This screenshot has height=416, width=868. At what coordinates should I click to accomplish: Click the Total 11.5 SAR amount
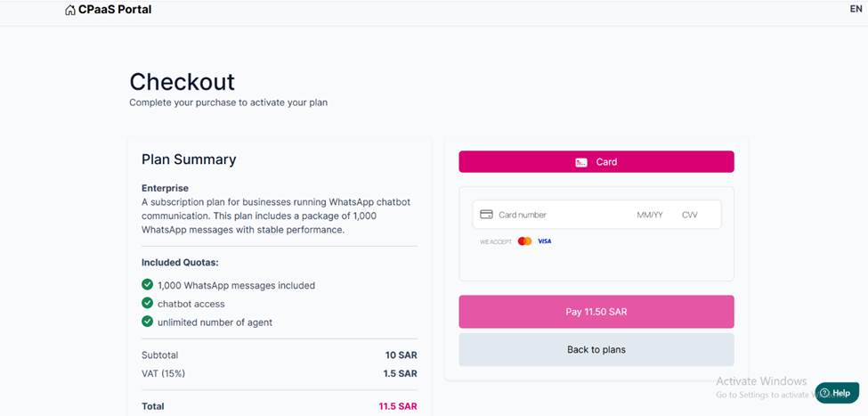pyautogui.click(x=396, y=406)
